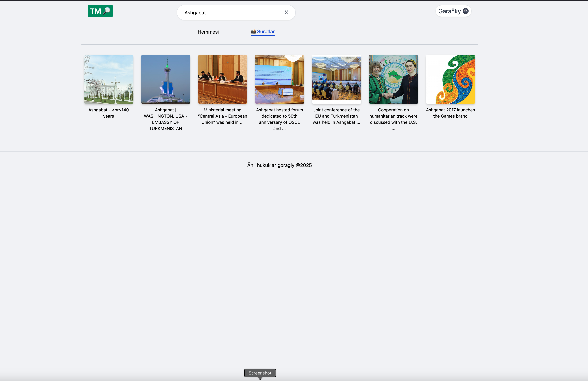Click caption 'Ashgabat - <br>140 years'
Image resolution: width=588 pixels, height=381 pixels.
(x=109, y=113)
